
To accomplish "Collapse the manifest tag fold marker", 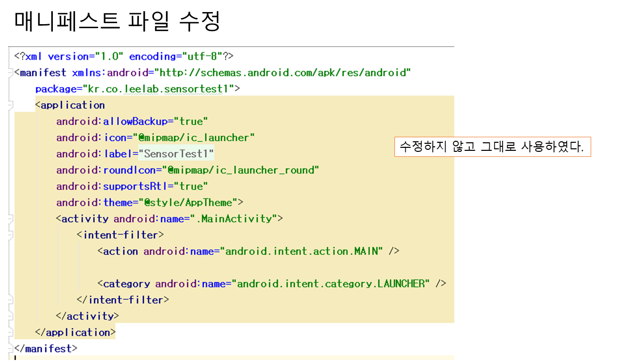I will [x=11, y=73].
